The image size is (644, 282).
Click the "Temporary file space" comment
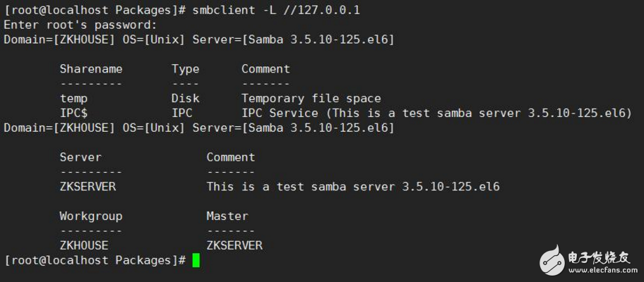tap(311, 99)
